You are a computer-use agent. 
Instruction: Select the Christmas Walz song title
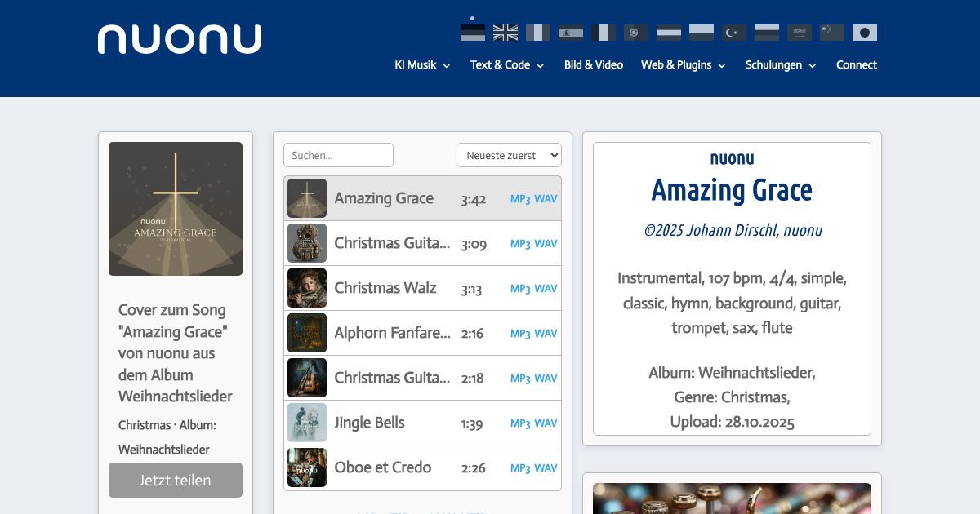coord(385,288)
